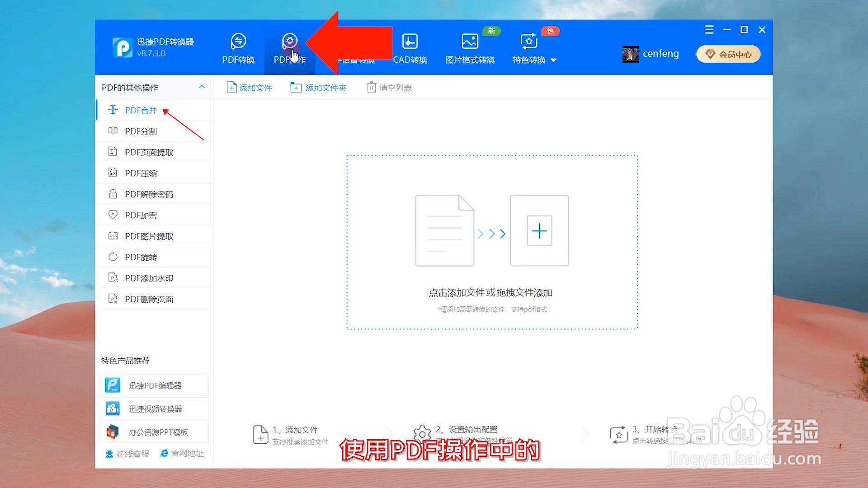
Task: Open 图片格式转换 image conversion icon
Action: coord(470,42)
